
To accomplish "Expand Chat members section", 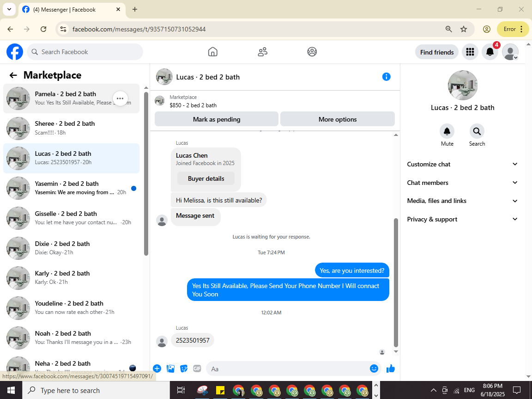I will [462, 183].
